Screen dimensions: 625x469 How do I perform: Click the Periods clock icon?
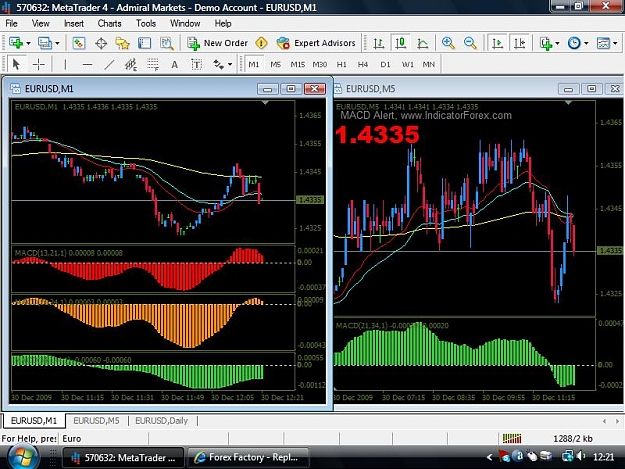(x=574, y=43)
